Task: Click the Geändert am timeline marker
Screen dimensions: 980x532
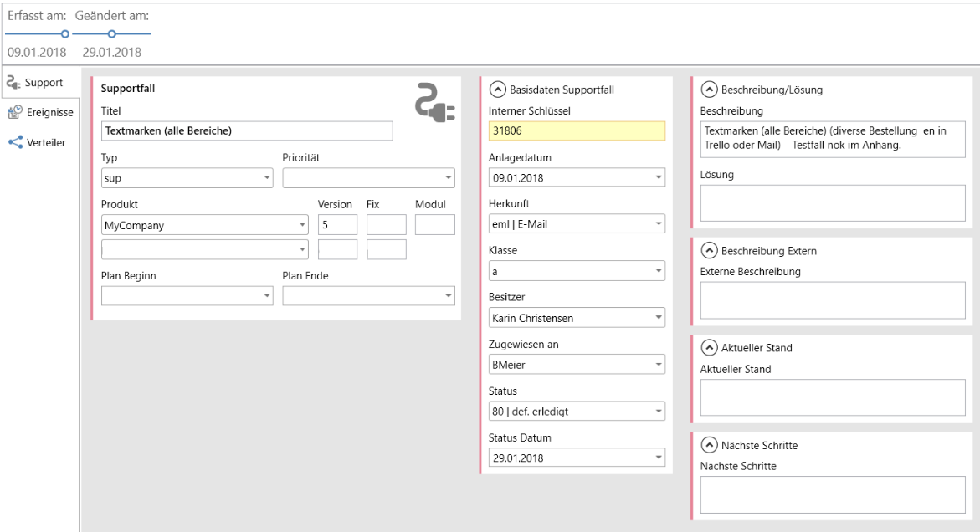Action: (x=112, y=33)
